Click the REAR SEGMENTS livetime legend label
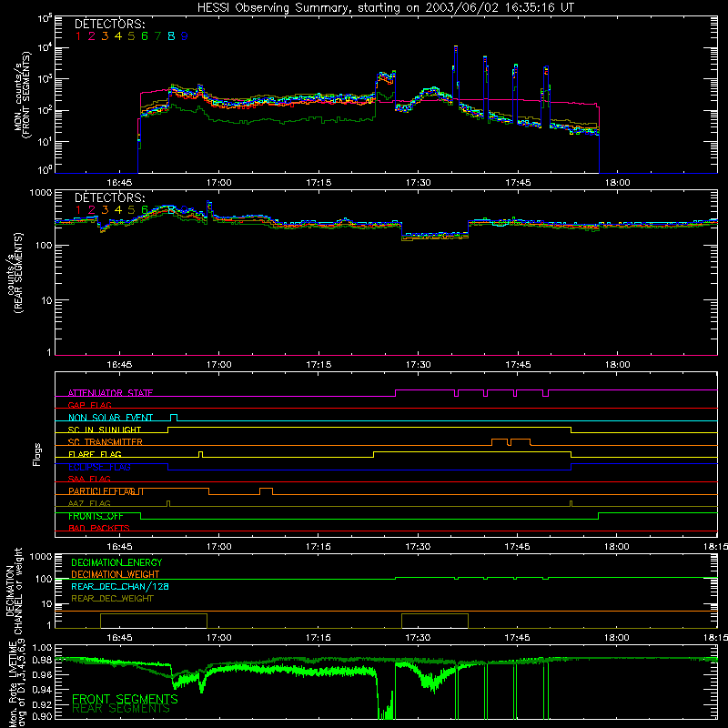The width and height of the screenshot is (728, 728). 121,709
